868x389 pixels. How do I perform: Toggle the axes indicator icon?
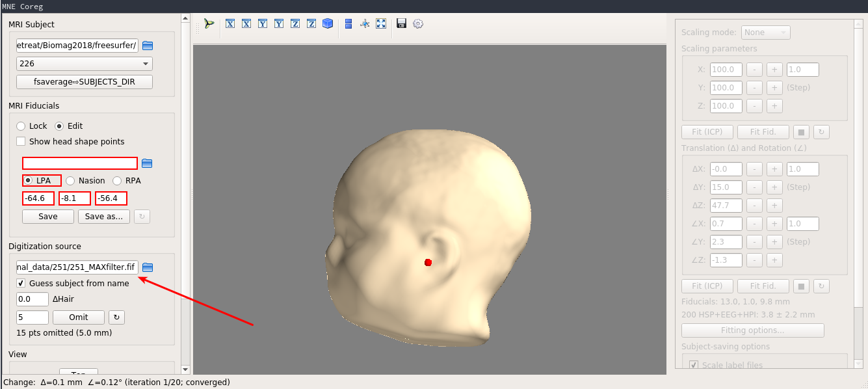click(x=365, y=23)
